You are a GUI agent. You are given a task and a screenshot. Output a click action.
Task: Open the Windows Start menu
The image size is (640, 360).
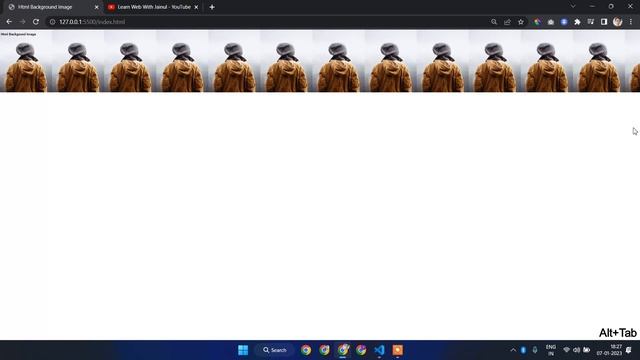point(243,350)
